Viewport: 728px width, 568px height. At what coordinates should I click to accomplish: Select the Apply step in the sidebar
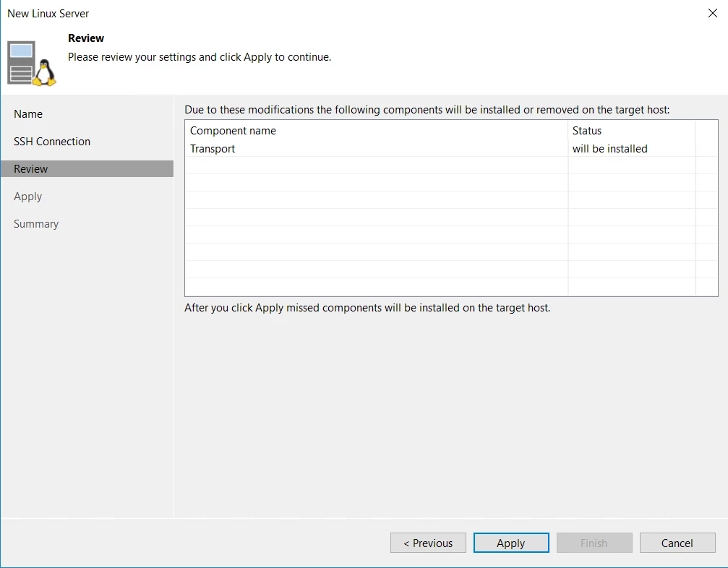click(28, 197)
